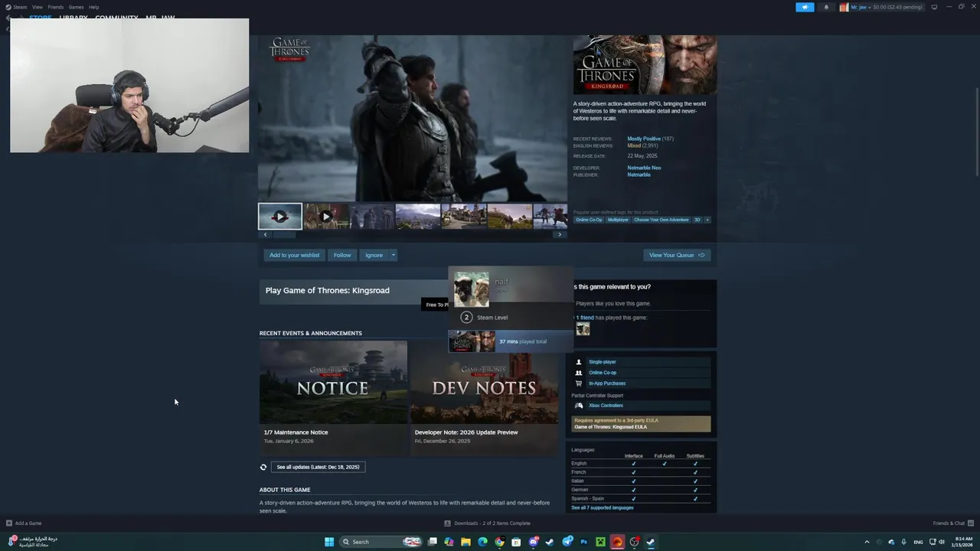See all 7 supported languages
Screen dimensions: 980x551
[603, 507]
